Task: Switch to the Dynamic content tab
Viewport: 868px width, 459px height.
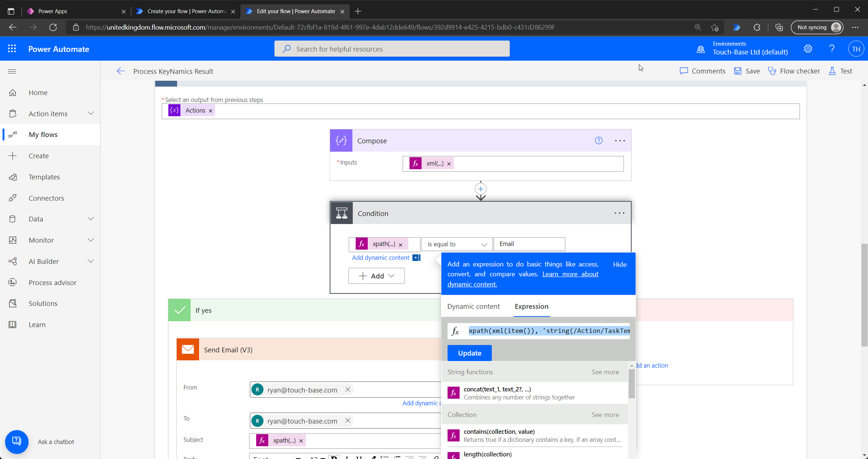Action: 473,306
